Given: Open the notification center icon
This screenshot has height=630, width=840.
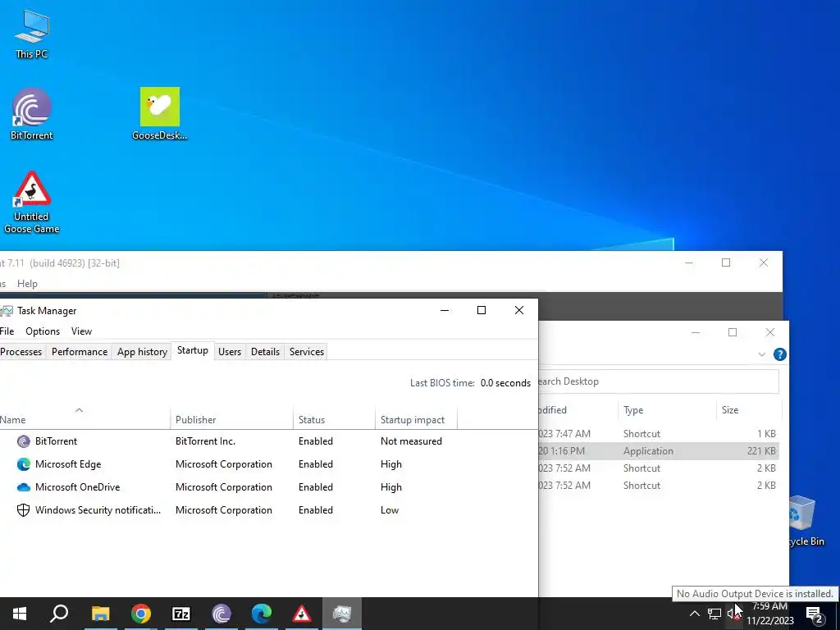Looking at the screenshot, I should (x=815, y=614).
